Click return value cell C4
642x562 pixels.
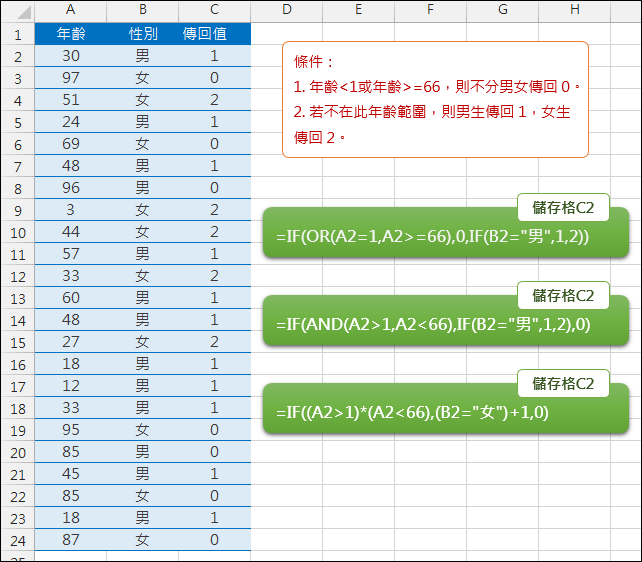215,100
